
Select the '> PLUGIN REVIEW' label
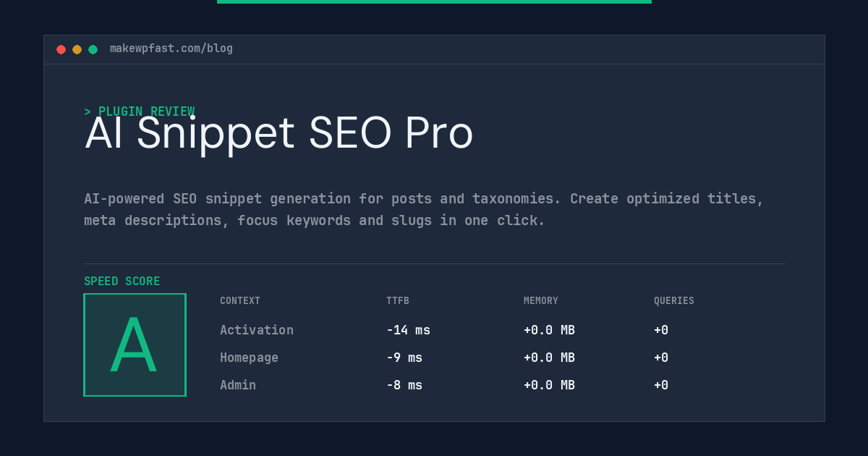pyautogui.click(x=140, y=111)
